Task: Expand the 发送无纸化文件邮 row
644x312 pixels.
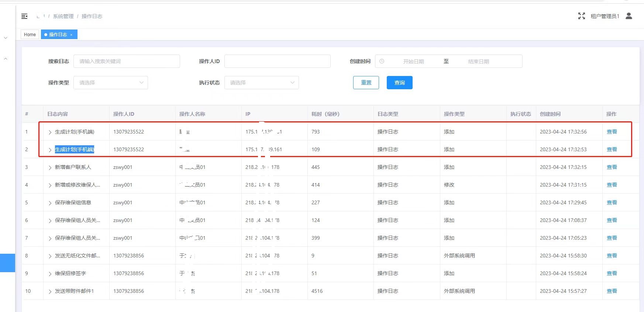Action: tap(50, 256)
